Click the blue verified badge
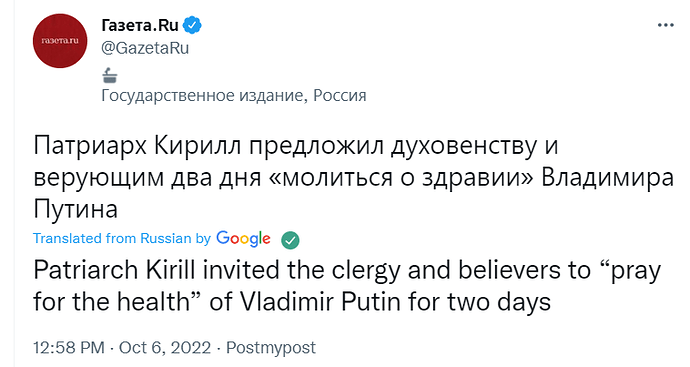 (192, 26)
